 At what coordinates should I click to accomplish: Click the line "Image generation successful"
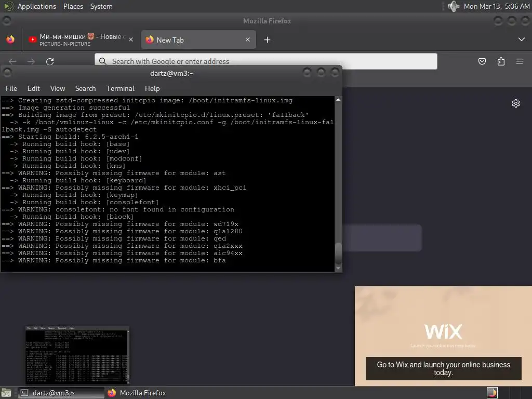66,108
